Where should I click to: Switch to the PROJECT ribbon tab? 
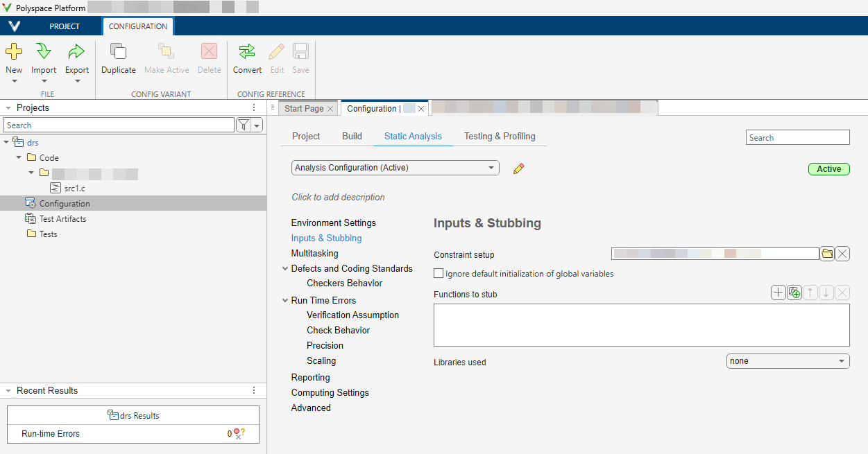[x=65, y=26]
